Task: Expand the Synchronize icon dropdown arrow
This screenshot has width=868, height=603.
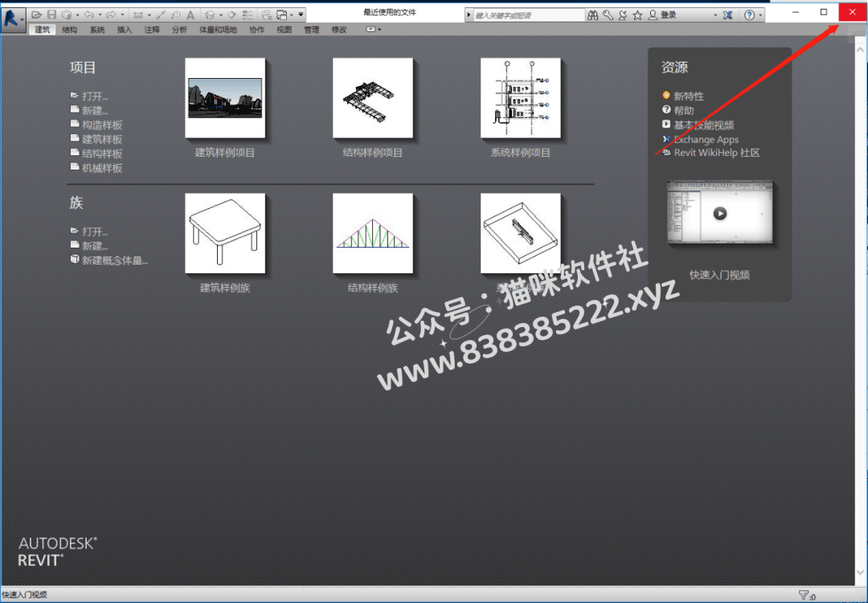Action: point(77,15)
